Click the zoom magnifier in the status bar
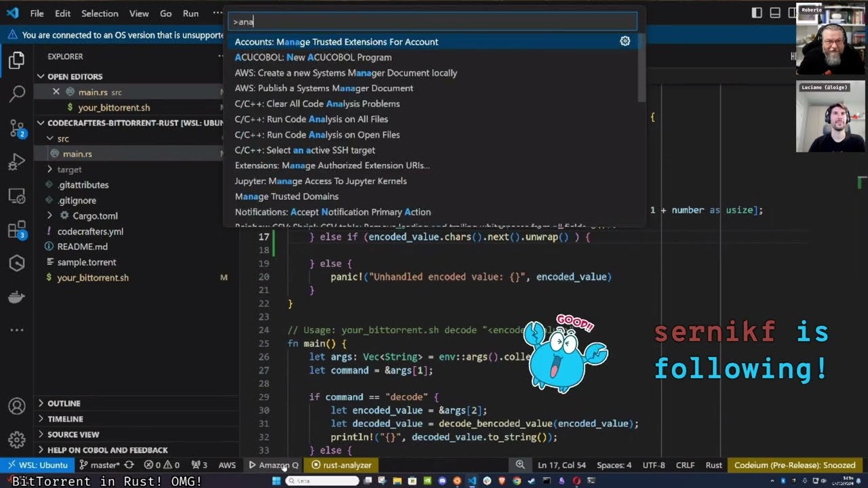The width and height of the screenshot is (868, 488). tap(520, 465)
